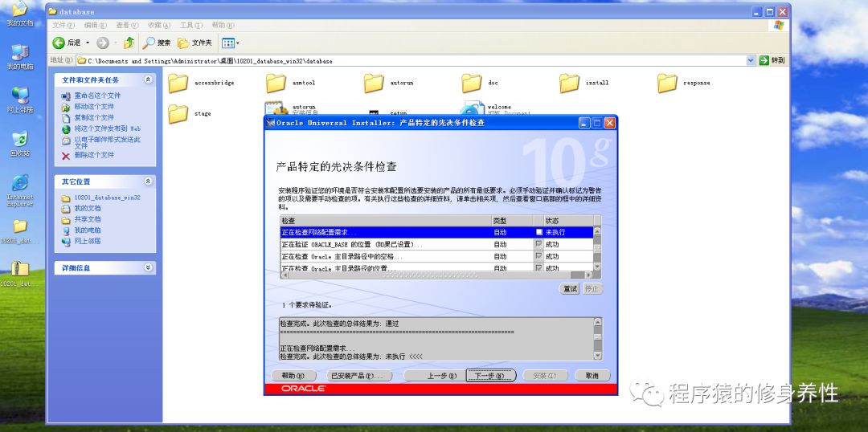The height and width of the screenshot is (432, 868).
Task: Open the 收藏(A) menu
Action: point(159,26)
